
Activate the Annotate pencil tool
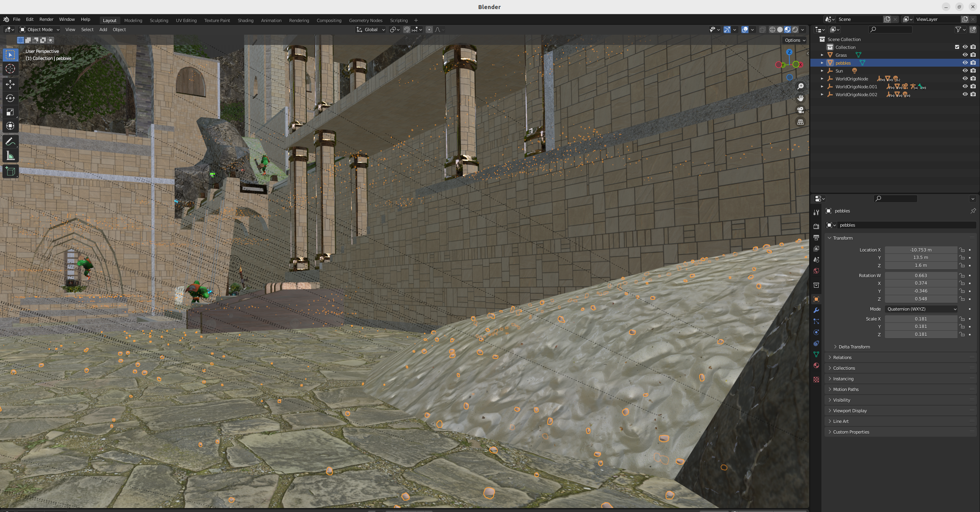10,142
